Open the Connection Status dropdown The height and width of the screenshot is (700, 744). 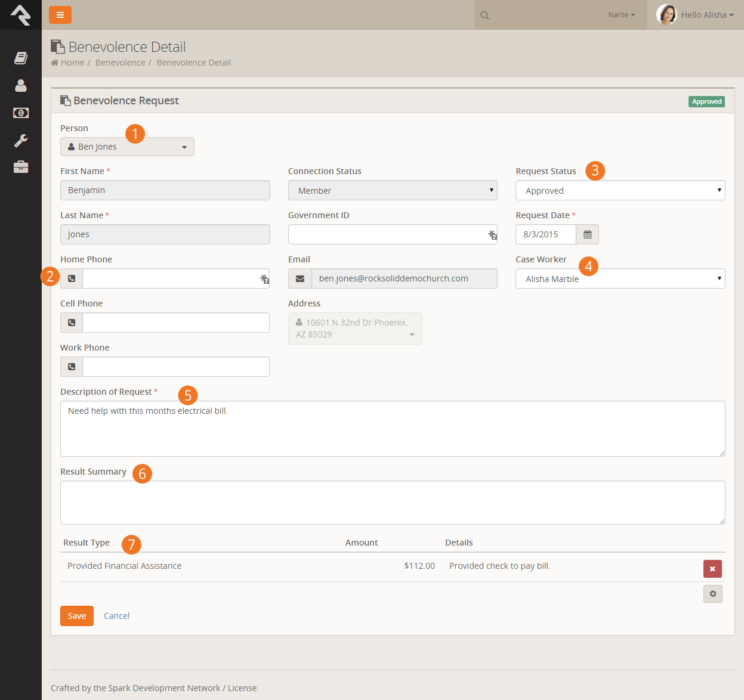click(393, 191)
